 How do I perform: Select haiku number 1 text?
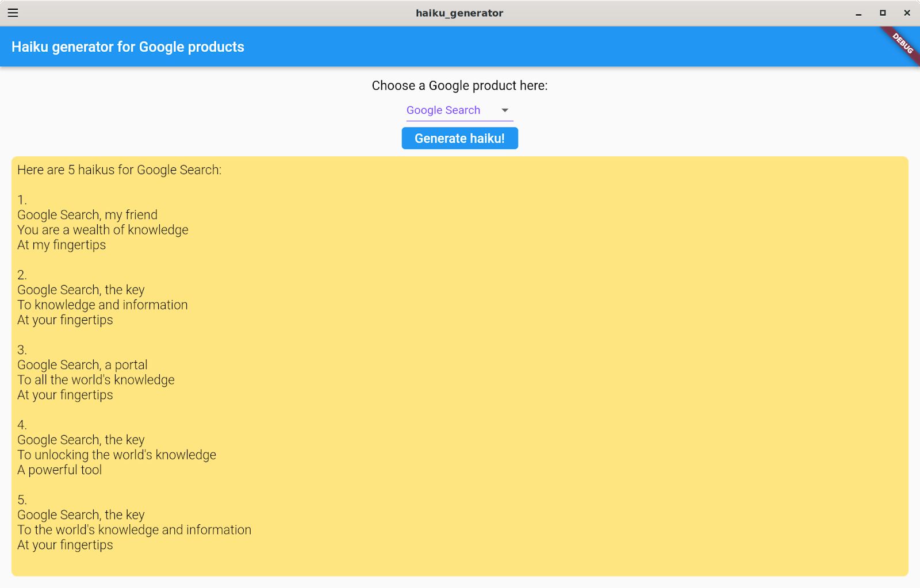pyautogui.click(x=21, y=199)
